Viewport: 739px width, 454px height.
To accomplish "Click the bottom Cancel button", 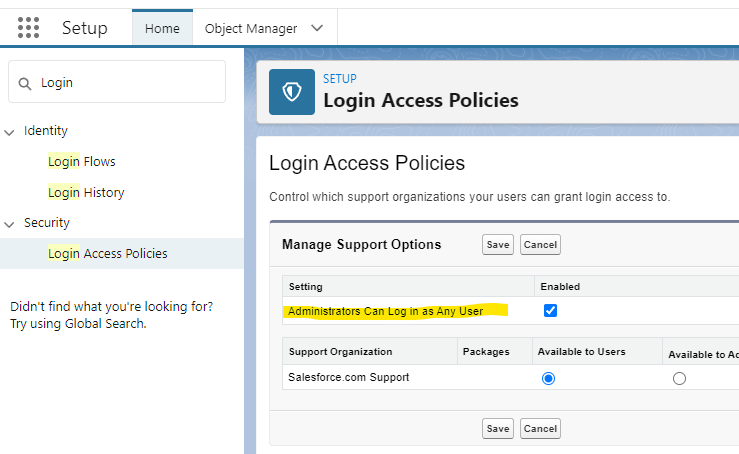I will (x=540, y=428).
